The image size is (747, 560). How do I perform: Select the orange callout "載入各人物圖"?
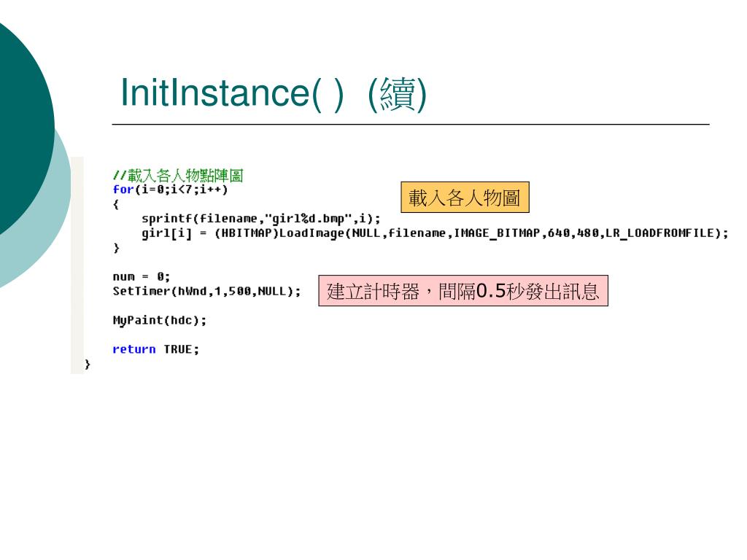465,197
